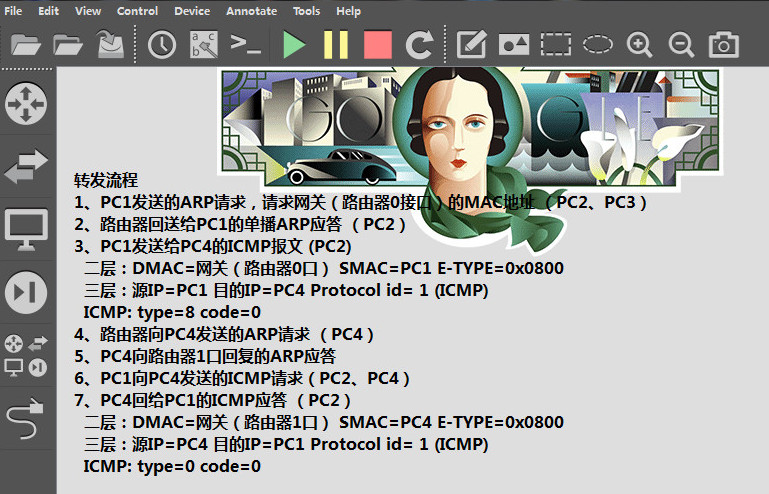Open the snapshots clock icon
Screen dimensions: 769x494
point(162,45)
